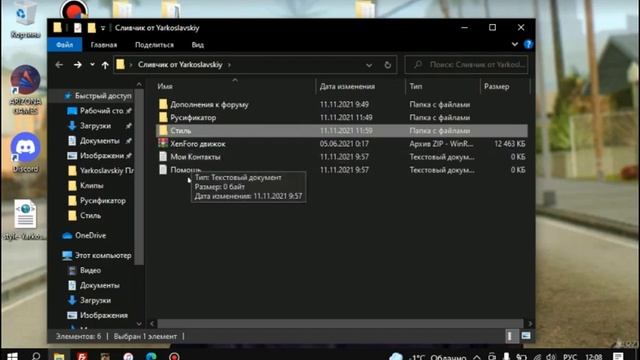The width and height of the screenshot is (640, 360).
Task: Open Клипы folder in navigation pane
Action: click(x=91, y=186)
